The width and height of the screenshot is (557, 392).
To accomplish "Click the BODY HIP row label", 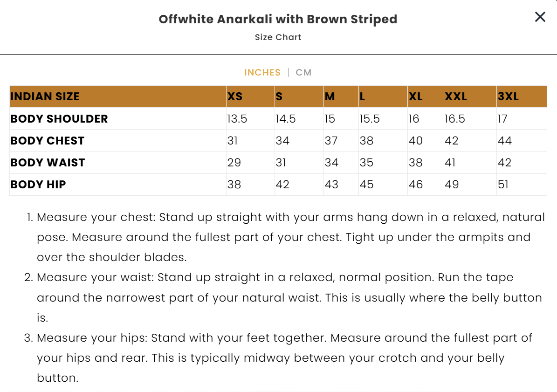I will click(x=38, y=185).
